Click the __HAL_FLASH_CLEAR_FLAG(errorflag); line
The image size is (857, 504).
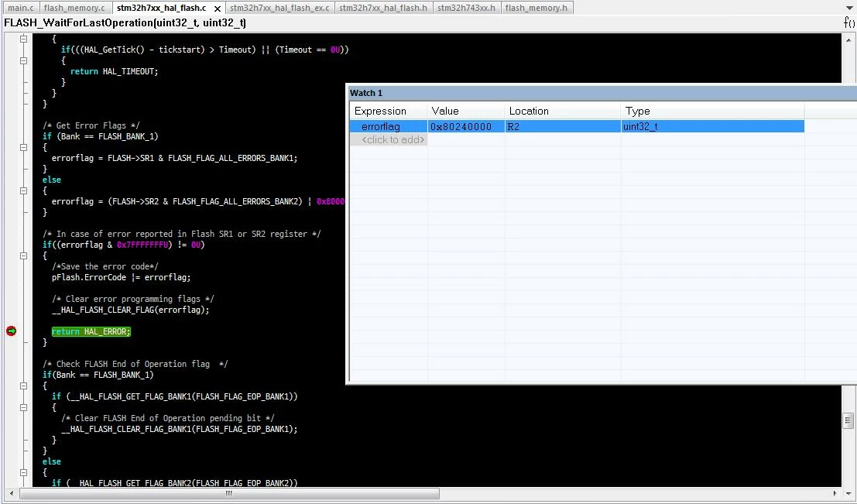130,310
